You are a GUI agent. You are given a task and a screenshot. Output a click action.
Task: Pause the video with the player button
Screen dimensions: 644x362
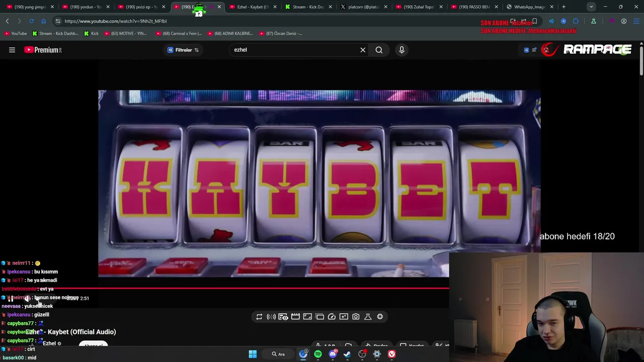click(x=11, y=298)
